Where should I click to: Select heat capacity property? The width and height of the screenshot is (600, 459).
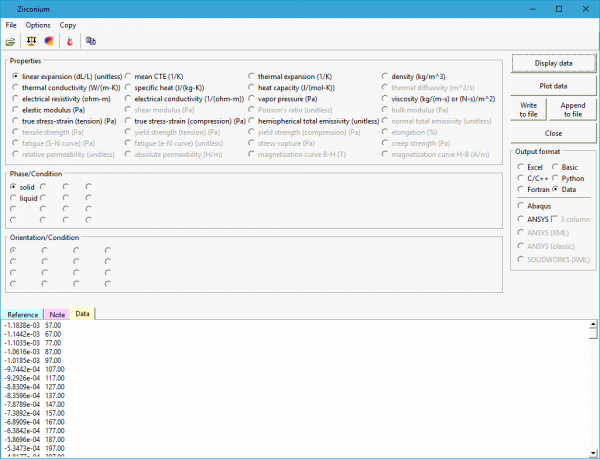tap(292, 88)
